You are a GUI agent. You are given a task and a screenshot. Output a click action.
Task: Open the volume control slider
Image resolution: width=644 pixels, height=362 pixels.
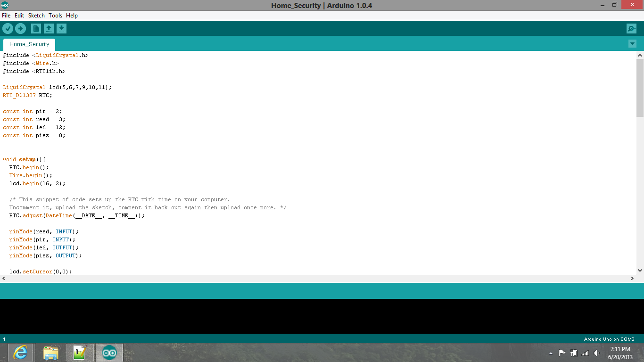(596, 352)
